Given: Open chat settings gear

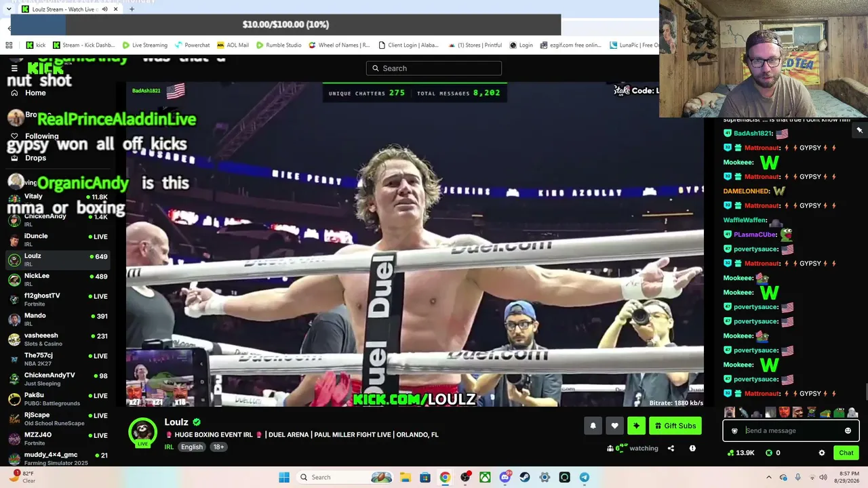Looking at the screenshot, I should 822,453.
